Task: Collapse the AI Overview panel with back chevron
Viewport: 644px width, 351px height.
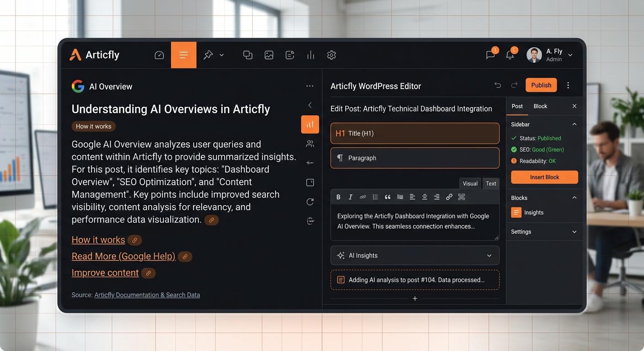Action: pos(310,105)
